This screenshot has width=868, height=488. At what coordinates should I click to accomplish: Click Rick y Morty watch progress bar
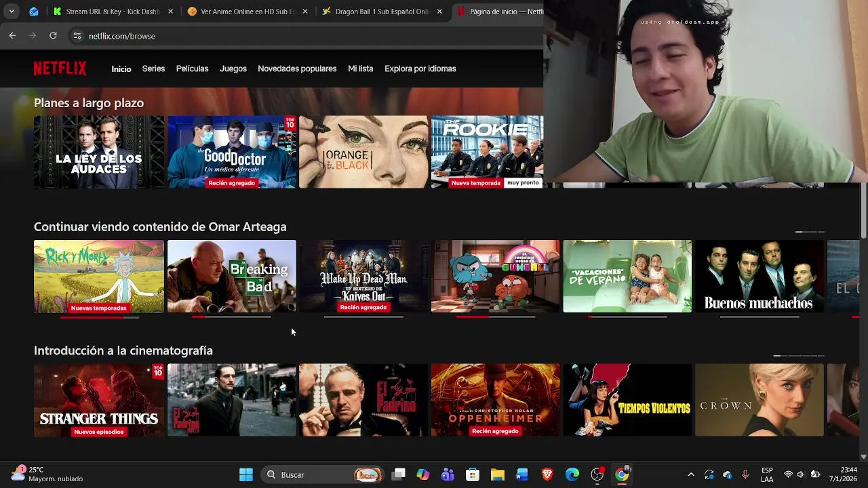point(99,317)
